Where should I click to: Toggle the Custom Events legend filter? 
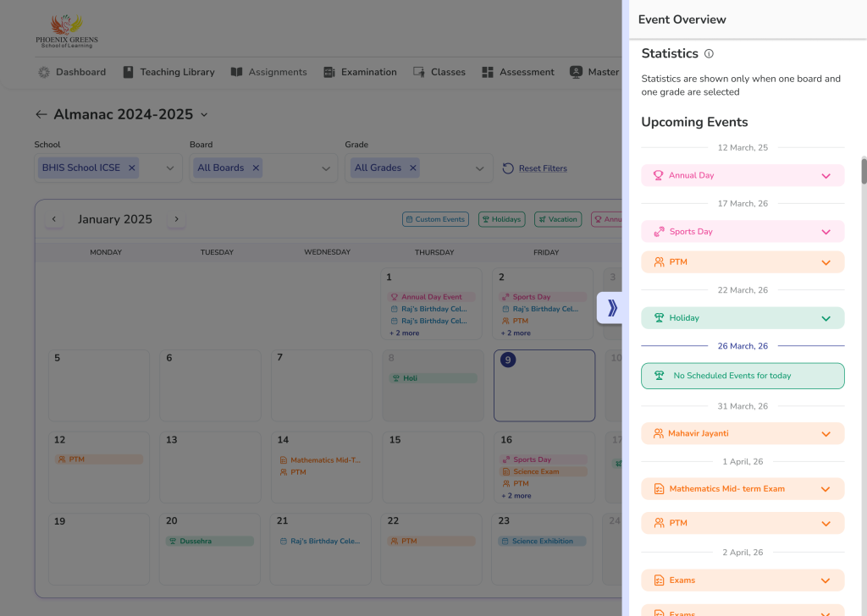point(435,219)
